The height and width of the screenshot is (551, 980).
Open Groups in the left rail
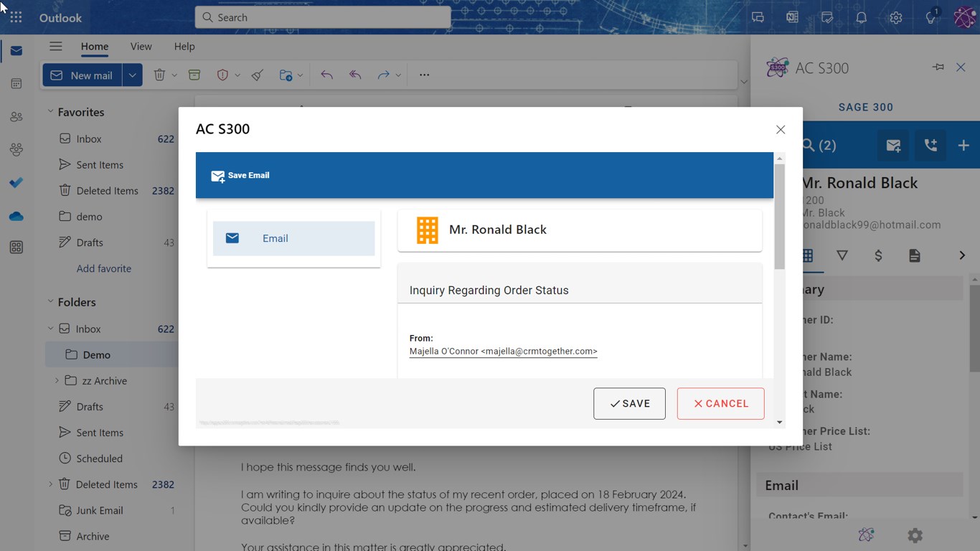pos(16,149)
